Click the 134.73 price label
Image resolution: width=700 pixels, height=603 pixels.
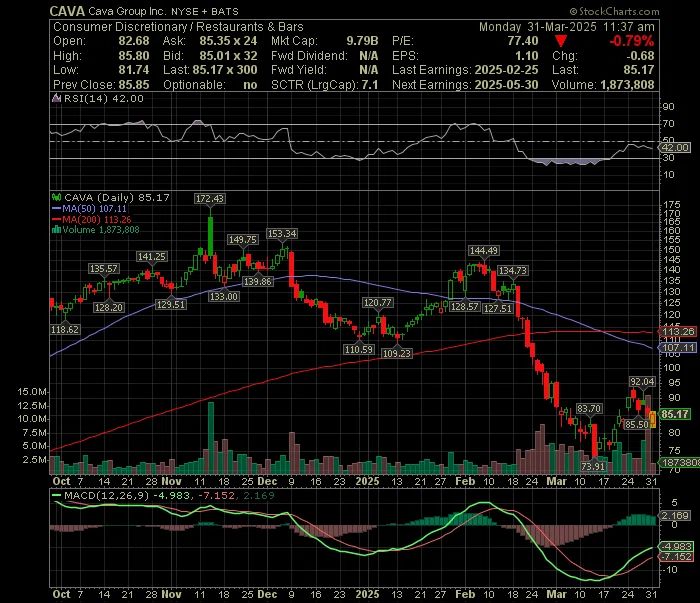[x=512, y=270]
